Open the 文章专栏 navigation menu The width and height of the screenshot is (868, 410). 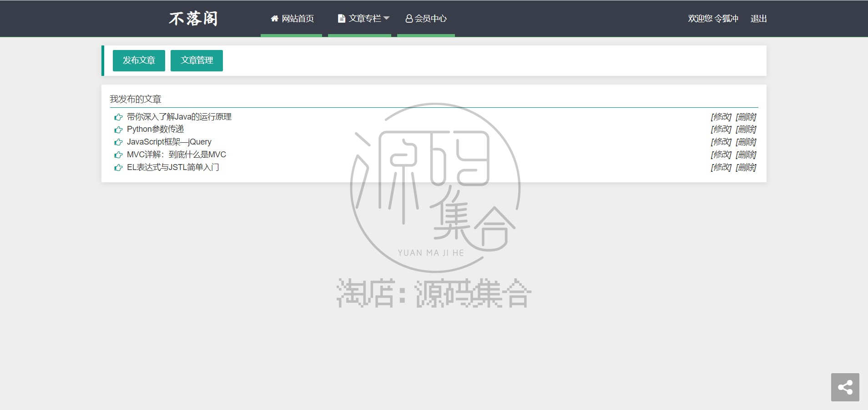[359, 19]
